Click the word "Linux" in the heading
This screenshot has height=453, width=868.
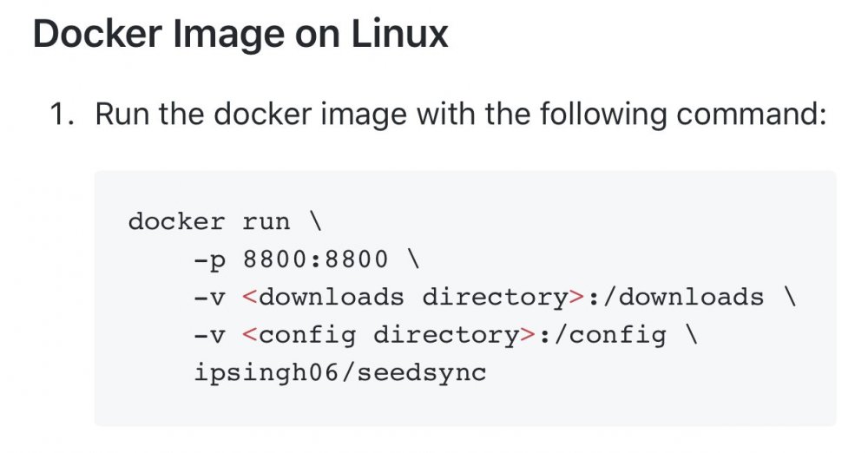(x=399, y=34)
